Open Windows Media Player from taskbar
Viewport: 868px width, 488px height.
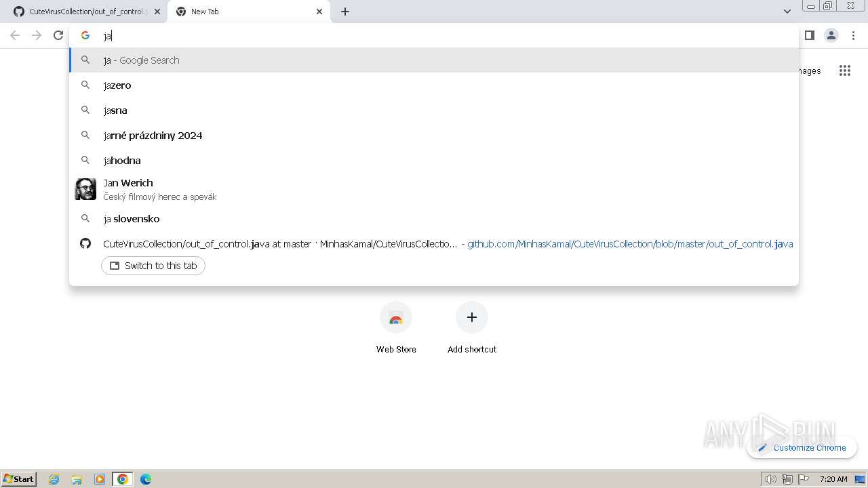pos(100,479)
